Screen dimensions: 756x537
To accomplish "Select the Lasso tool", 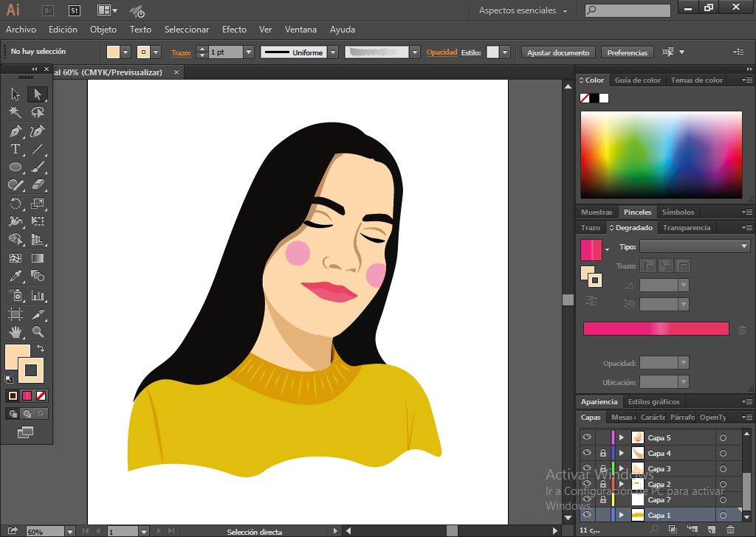I will (x=38, y=112).
